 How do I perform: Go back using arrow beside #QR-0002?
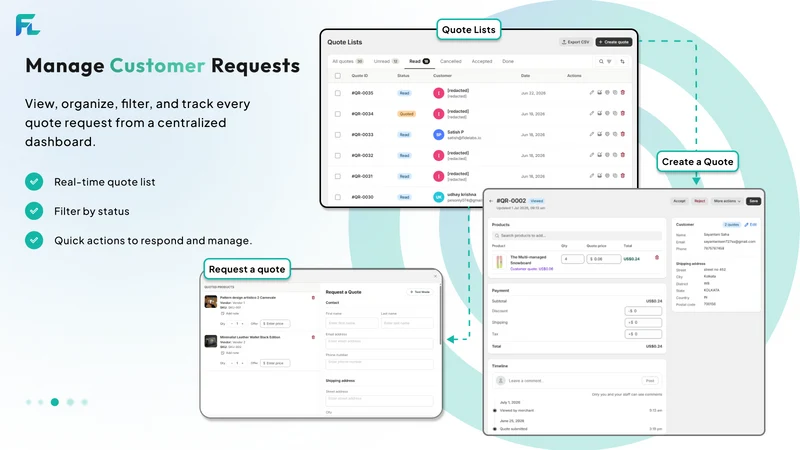coord(491,201)
